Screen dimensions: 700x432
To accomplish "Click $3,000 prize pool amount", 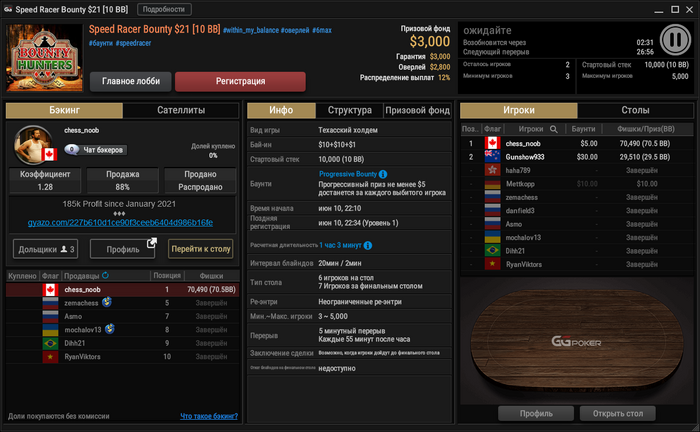I will click(430, 42).
